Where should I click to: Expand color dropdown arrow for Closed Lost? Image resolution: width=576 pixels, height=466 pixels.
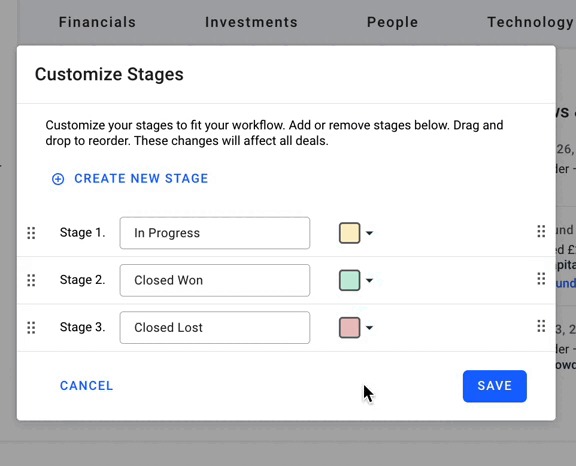[370, 328]
